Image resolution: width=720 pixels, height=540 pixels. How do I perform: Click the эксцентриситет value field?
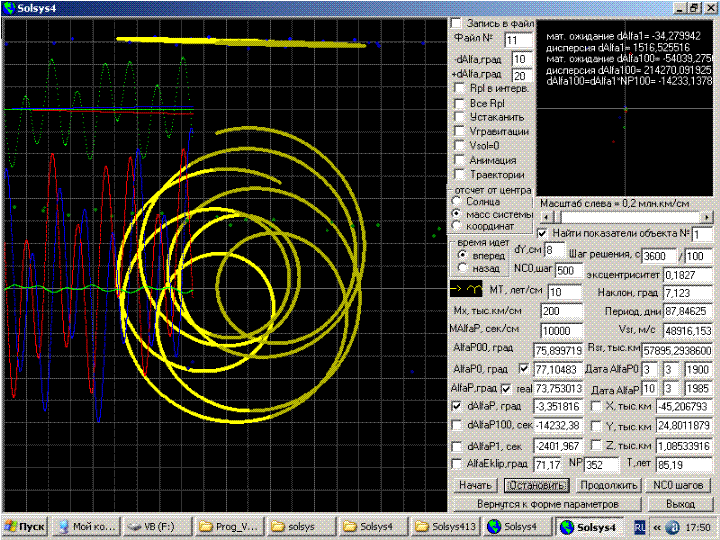coord(687,275)
